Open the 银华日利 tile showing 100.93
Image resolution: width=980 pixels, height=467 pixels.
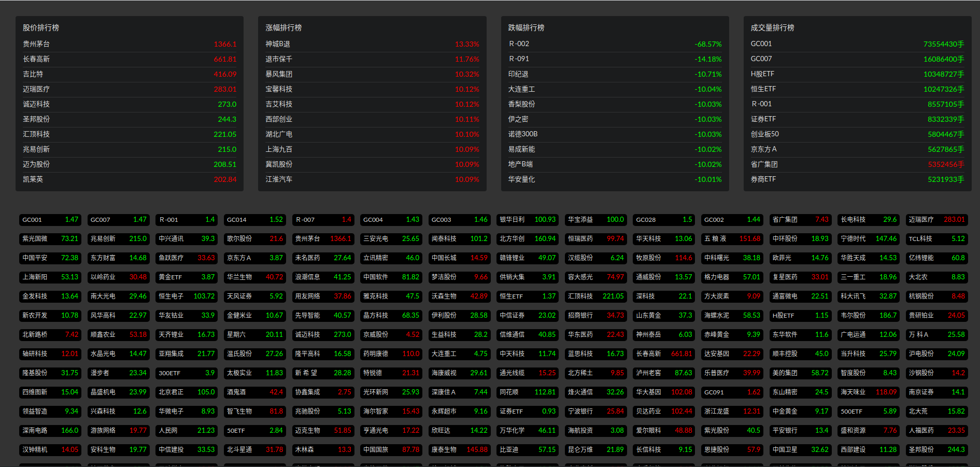[x=528, y=220]
